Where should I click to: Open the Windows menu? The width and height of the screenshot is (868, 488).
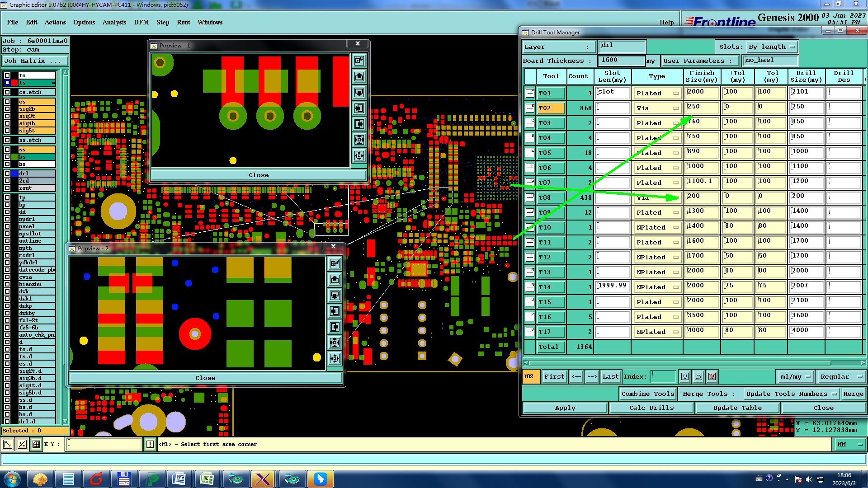pyautogui.click(x=210, y=22)
